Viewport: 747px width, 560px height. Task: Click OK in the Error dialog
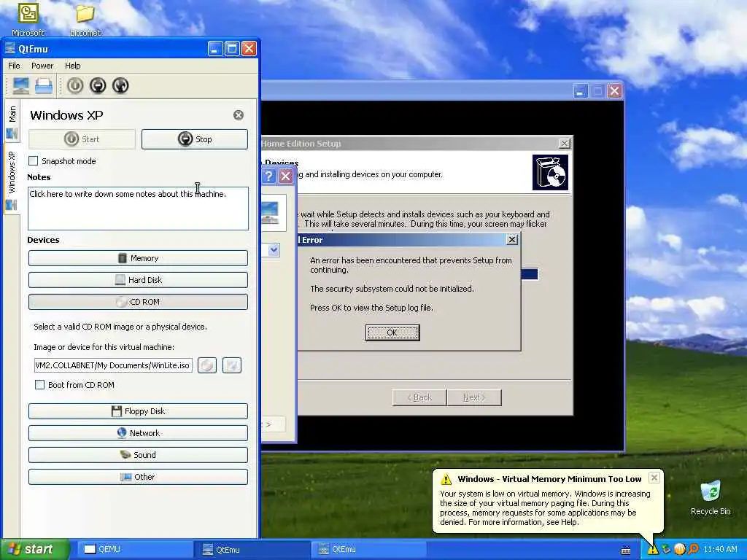click(392, 332)
